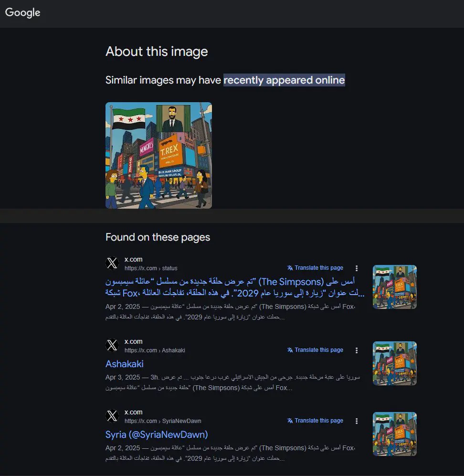
Task: Click the 'Found on these pages' heading
Action: [x=158, y=237]
